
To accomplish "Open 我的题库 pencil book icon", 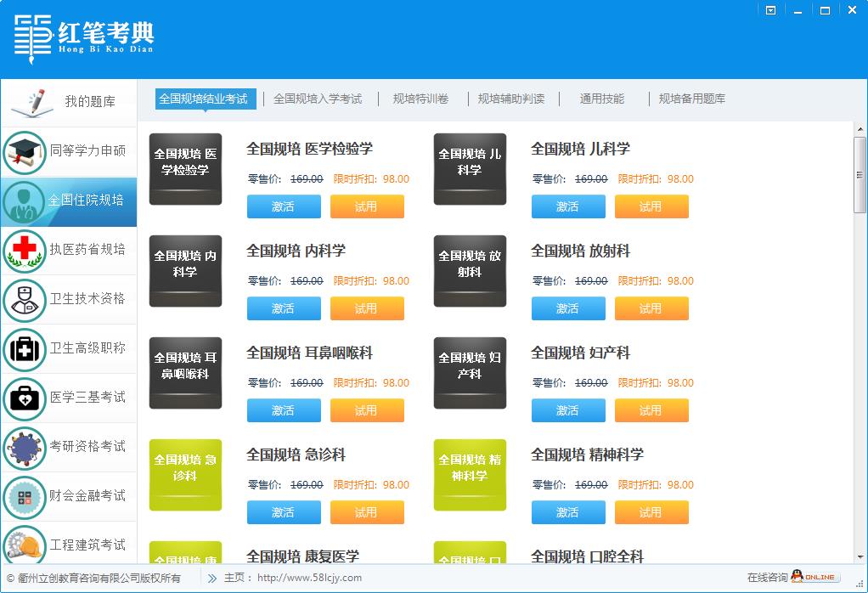I will pyautogui.click(x=33, y=103).
